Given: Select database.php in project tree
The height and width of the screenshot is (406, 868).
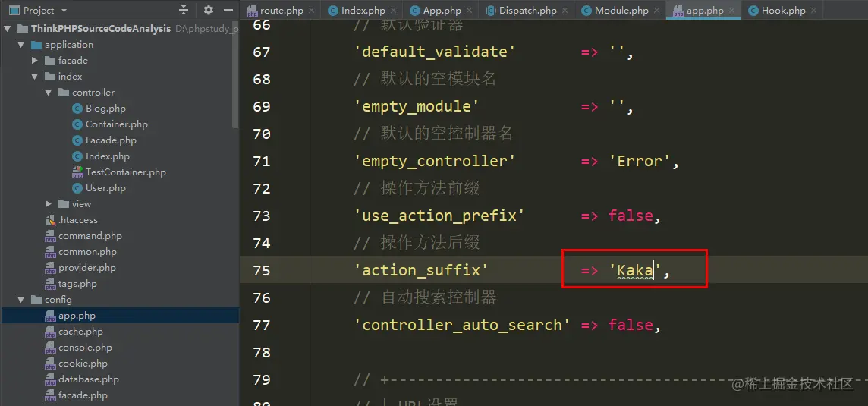Looking at the screenshot, I should (89, 379).
